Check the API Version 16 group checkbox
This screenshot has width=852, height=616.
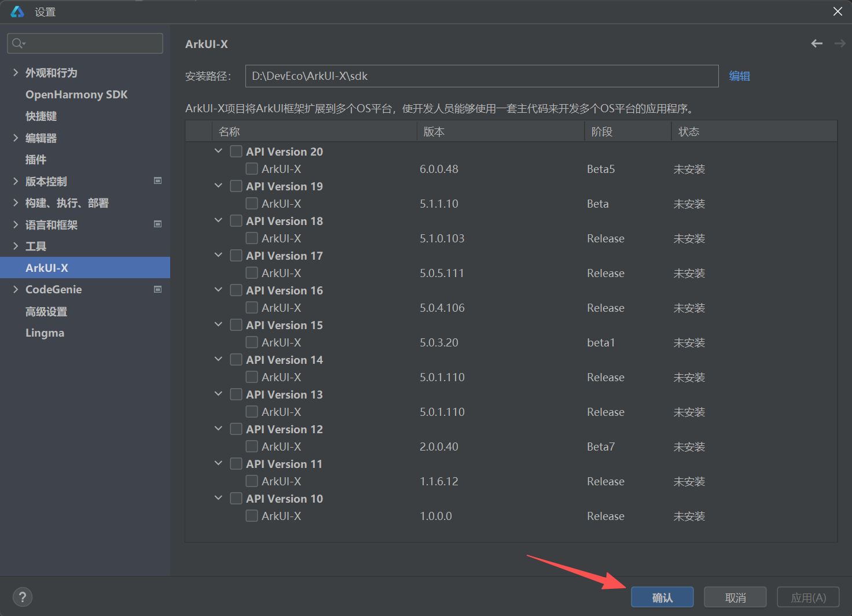[236, 290]
